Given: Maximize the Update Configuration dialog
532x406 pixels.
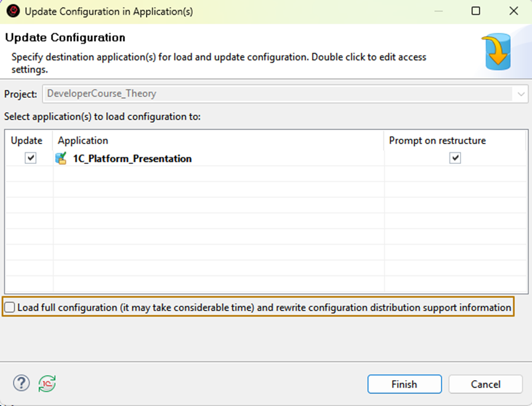Looking at the screenshot, I should tap(476, 11).
